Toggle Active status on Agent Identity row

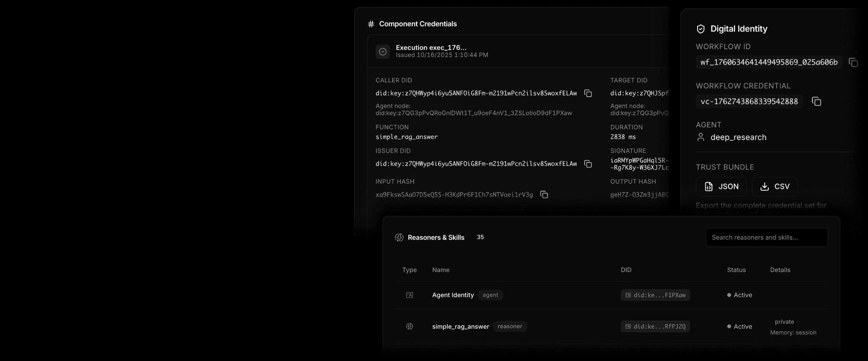[740, 295]
